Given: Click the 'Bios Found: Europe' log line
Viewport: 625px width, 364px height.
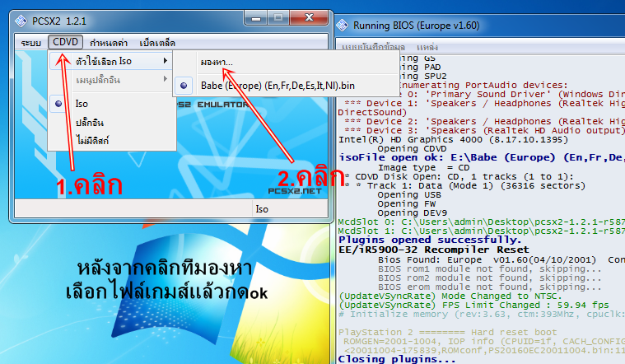Looking at the screenshot, I should pos(501,259).
